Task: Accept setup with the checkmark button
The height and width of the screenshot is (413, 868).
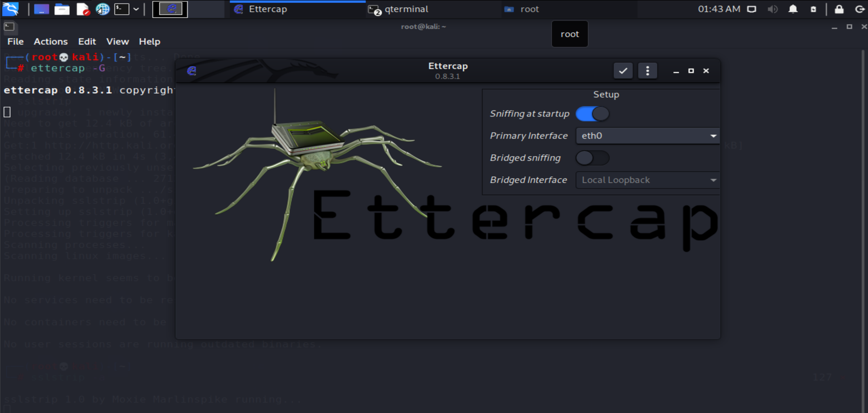Action: point(623,71)
